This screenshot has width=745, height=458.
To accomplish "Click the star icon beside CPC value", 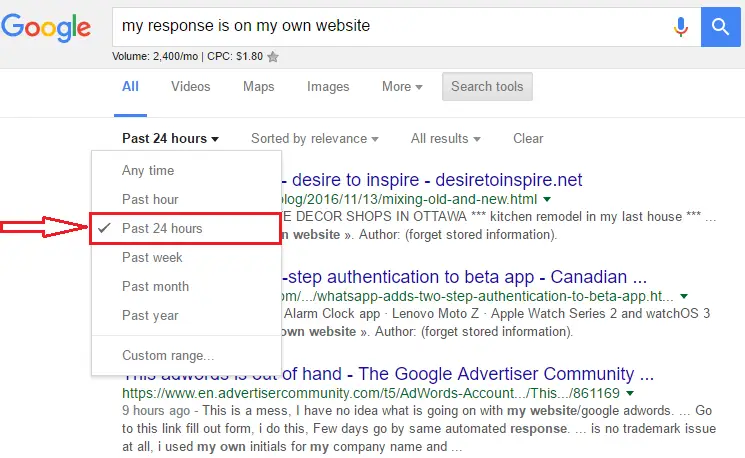I will click(x=273, y=57).
